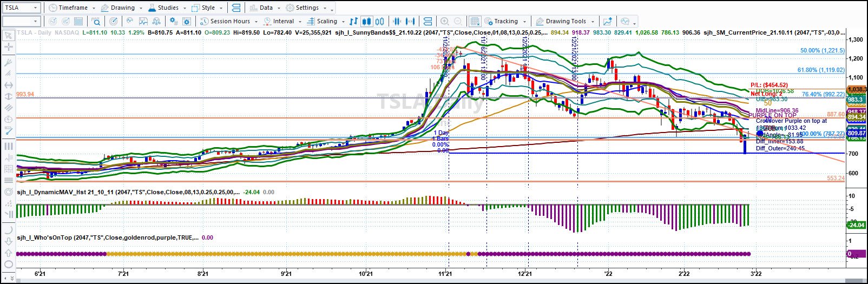Click the chart analysis image icon
868x284 pixels.
(x=143, y=21)
